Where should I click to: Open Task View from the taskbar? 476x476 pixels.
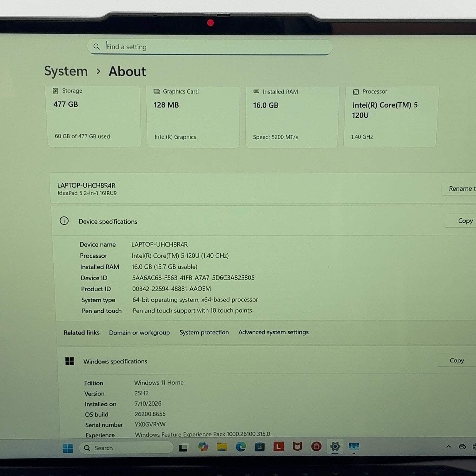tap(183, 448)
